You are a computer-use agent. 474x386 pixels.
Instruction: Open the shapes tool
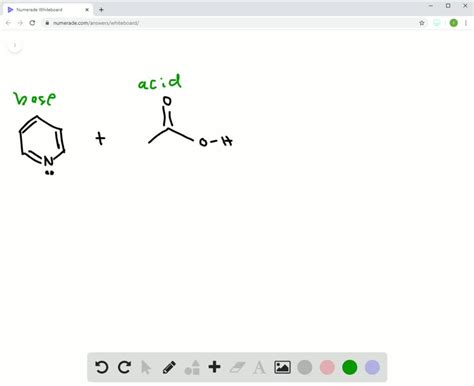[x=192, y=367]
